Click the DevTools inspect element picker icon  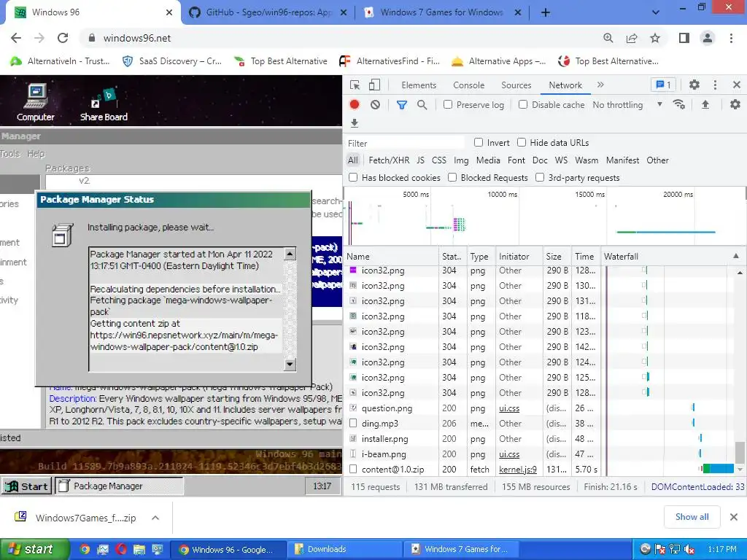[355, 85]
